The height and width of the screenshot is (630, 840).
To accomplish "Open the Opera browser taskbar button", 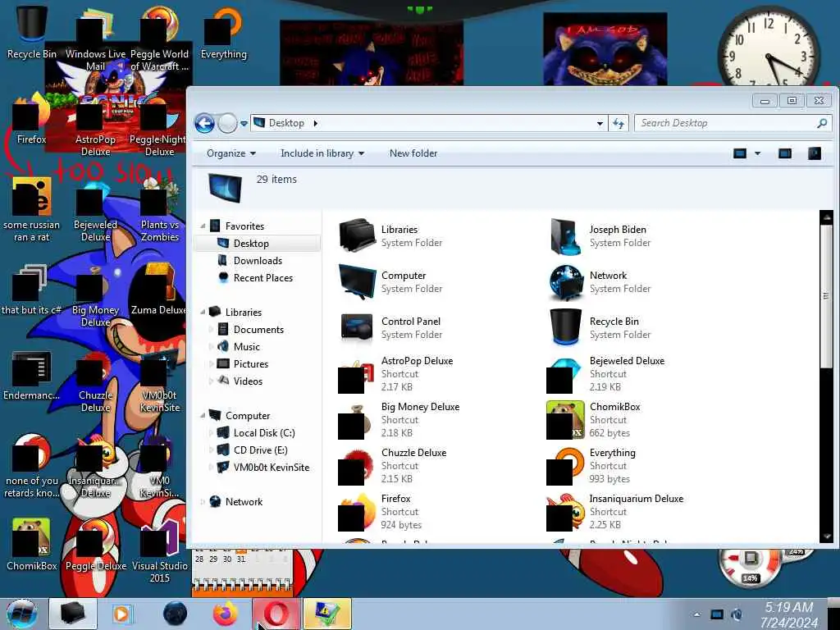I will (276, 614).
